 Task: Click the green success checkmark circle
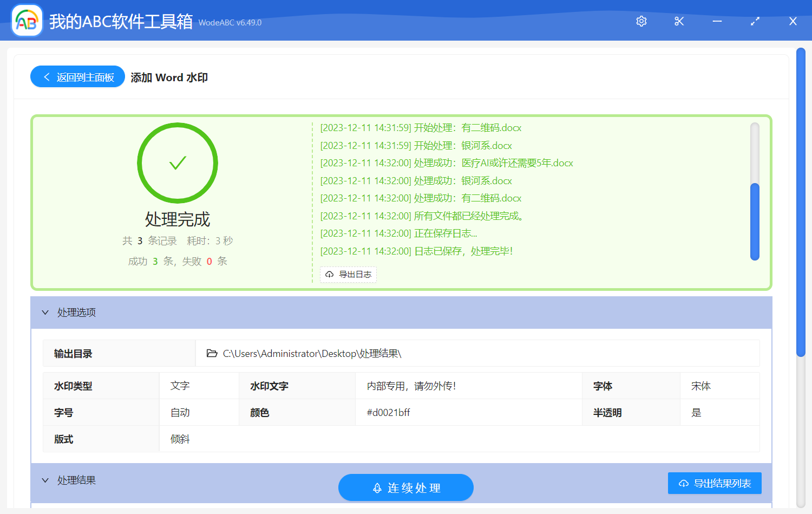(178, 163)
